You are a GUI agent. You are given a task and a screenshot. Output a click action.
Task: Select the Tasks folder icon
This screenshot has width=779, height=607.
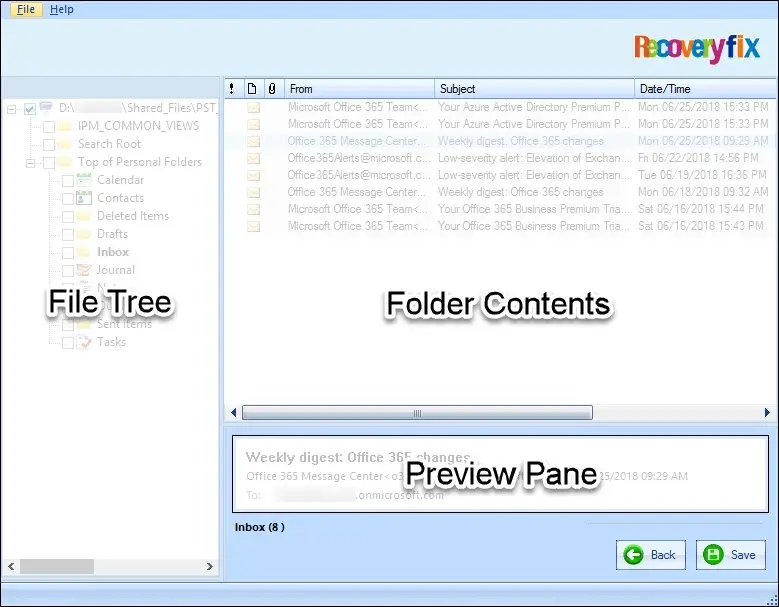point(84,342)
